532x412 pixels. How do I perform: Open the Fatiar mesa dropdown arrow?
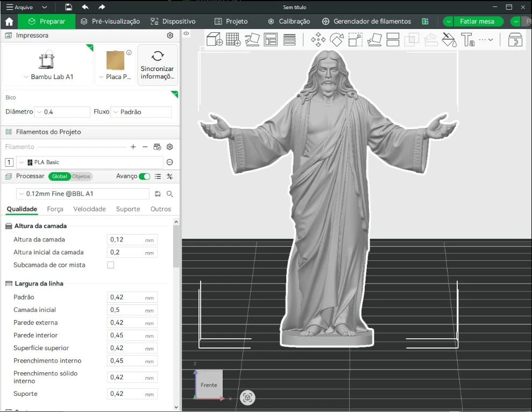pos(449,22)
